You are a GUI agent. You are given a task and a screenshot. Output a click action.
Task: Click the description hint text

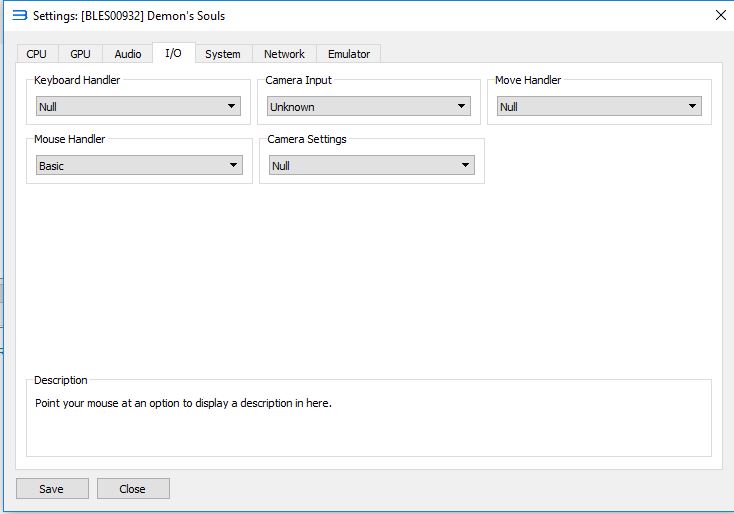(182, 404)
